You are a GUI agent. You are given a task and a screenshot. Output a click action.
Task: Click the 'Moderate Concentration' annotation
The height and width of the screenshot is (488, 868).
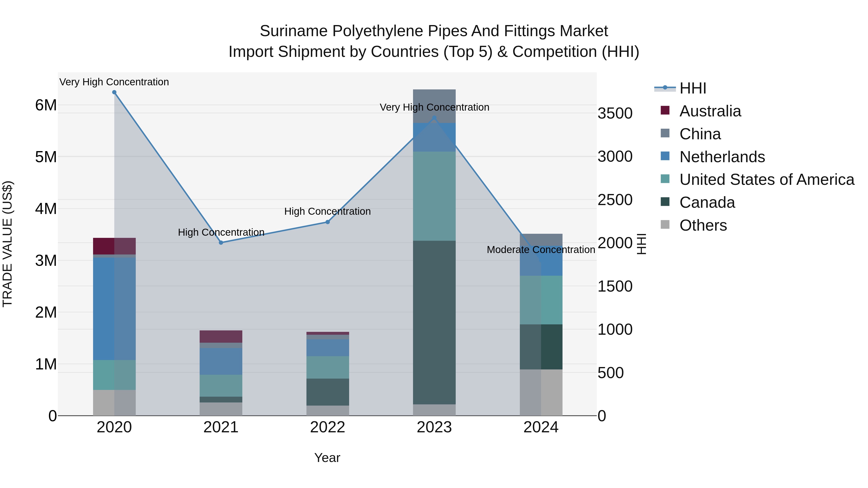tap(541, 250)
